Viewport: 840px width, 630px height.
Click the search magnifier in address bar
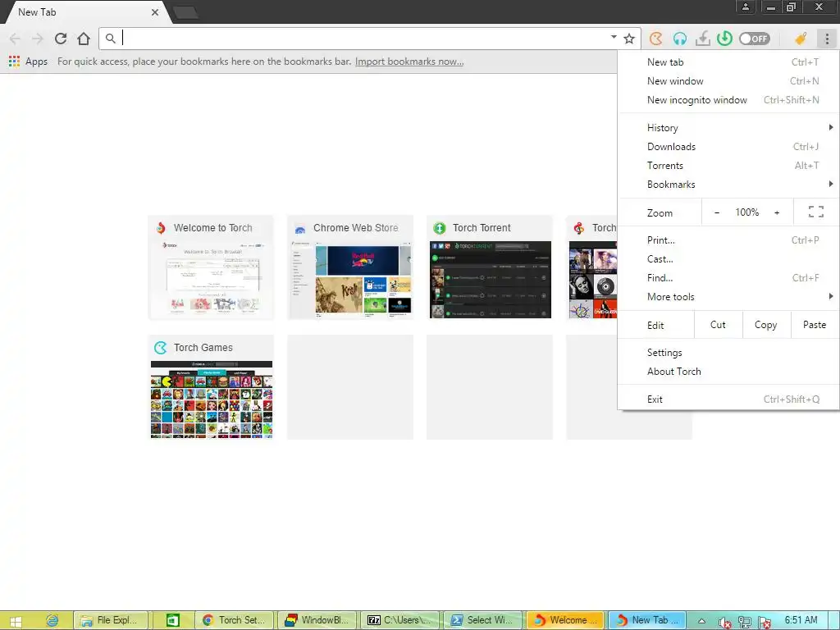111,39
